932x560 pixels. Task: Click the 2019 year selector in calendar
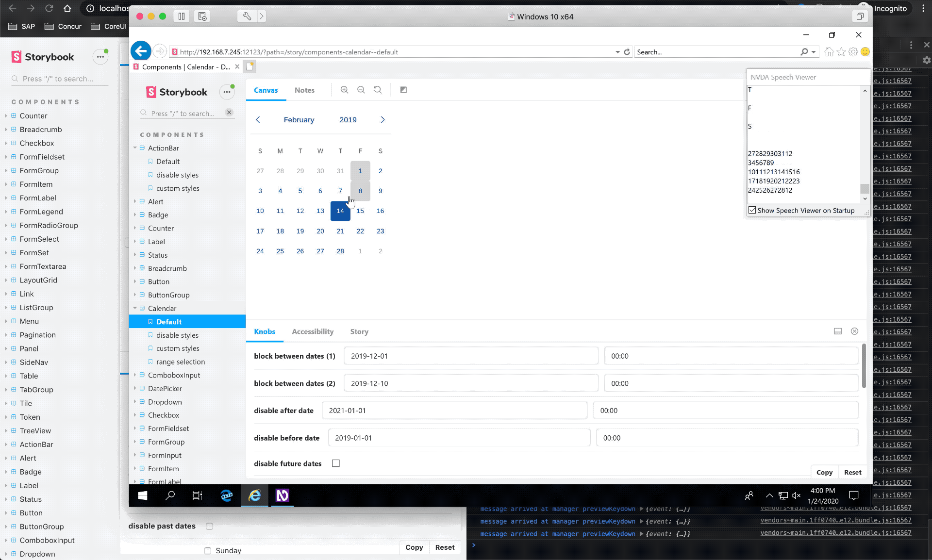348,120
